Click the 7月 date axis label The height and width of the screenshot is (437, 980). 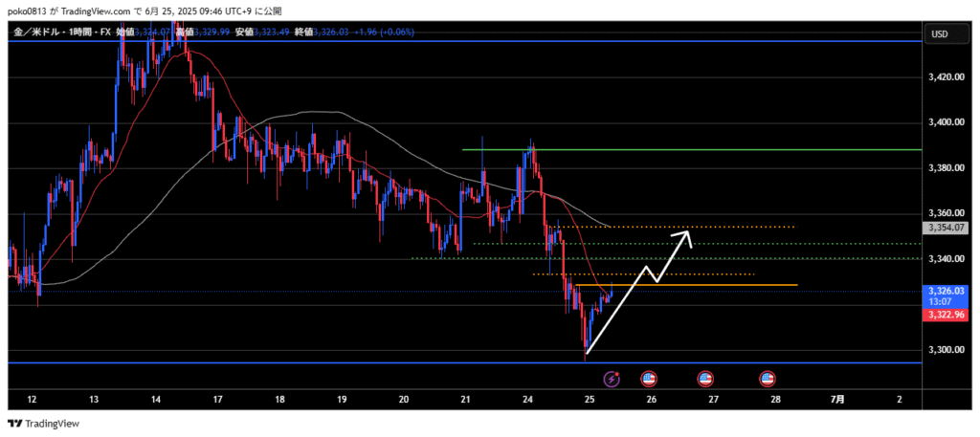[x=837, y=398]
